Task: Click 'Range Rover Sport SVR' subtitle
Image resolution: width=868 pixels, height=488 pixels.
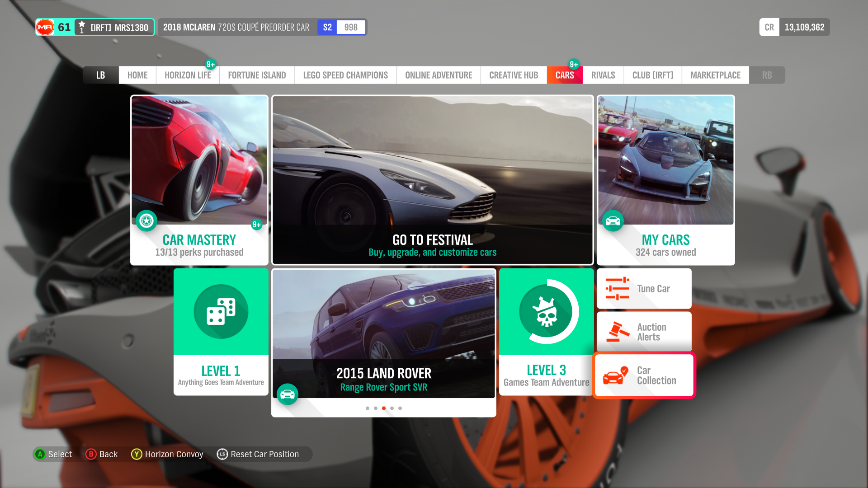Action: tap(384, 387)
